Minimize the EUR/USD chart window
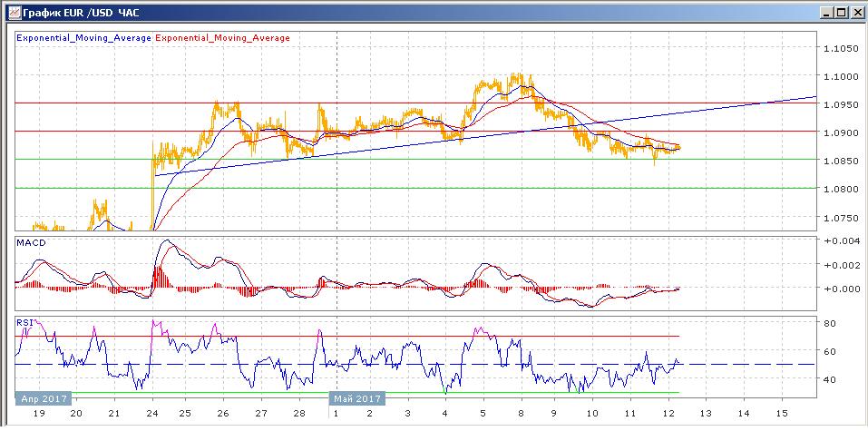 coord(824,12)
